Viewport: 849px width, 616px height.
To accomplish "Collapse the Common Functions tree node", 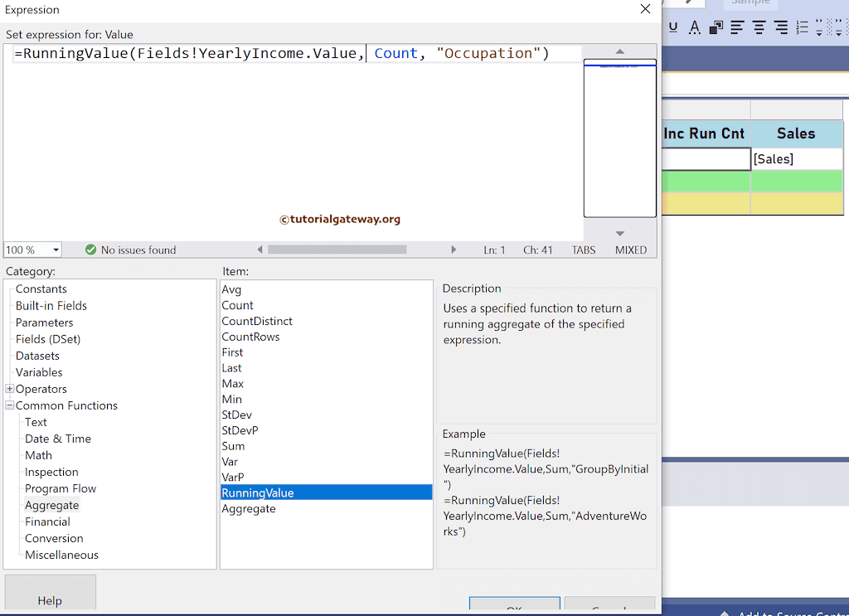I will coord(8,405).
